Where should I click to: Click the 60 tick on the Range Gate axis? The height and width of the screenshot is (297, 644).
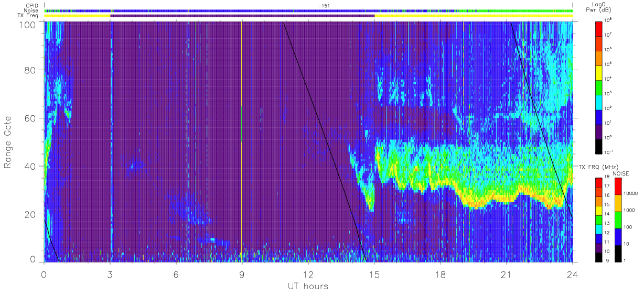[31, 118]
